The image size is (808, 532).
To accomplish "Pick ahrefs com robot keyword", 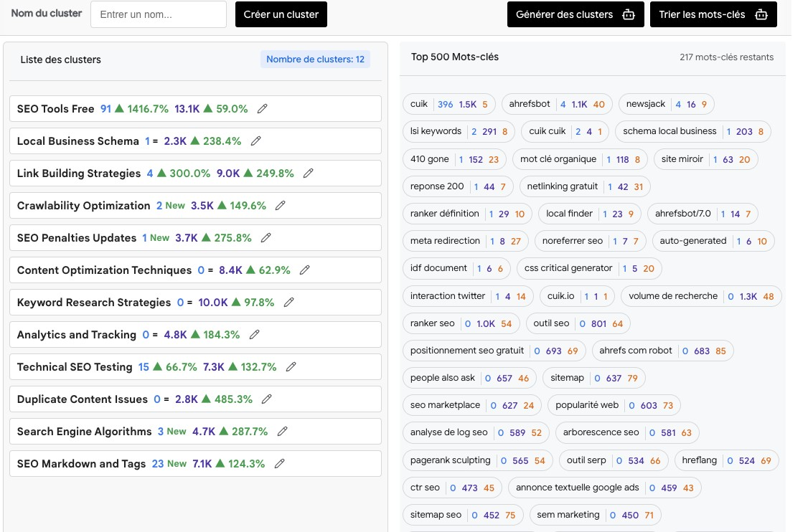I will [x=662, y=351].
